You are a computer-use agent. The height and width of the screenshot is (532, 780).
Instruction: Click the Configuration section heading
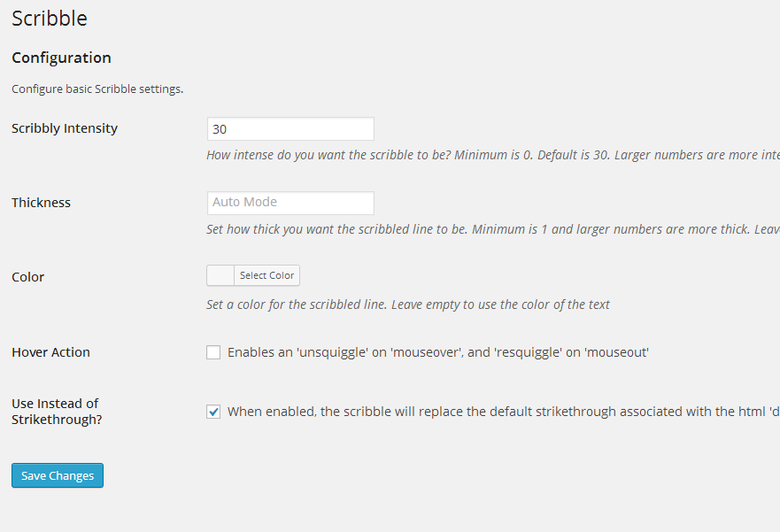click(61, 58)
